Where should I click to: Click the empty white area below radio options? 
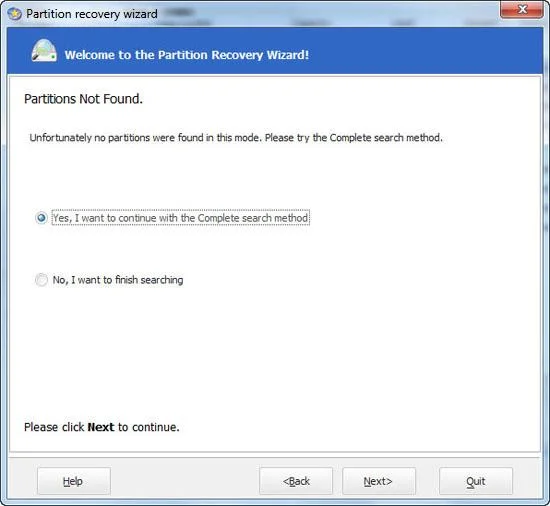coord(275,351)
